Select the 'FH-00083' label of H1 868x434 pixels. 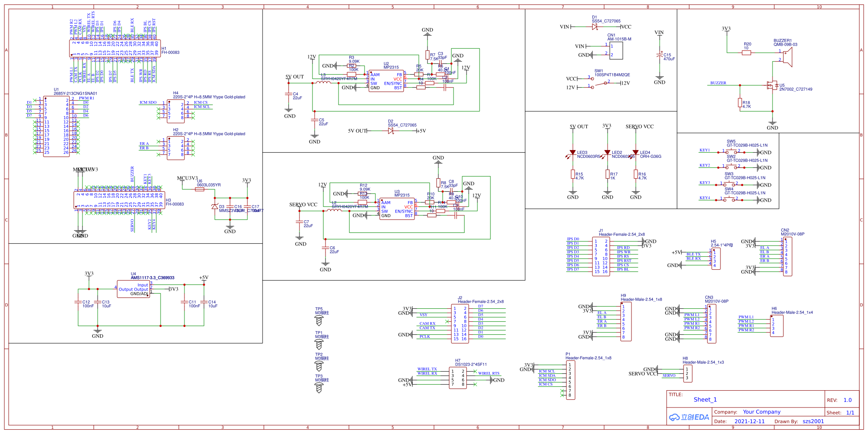171,52
